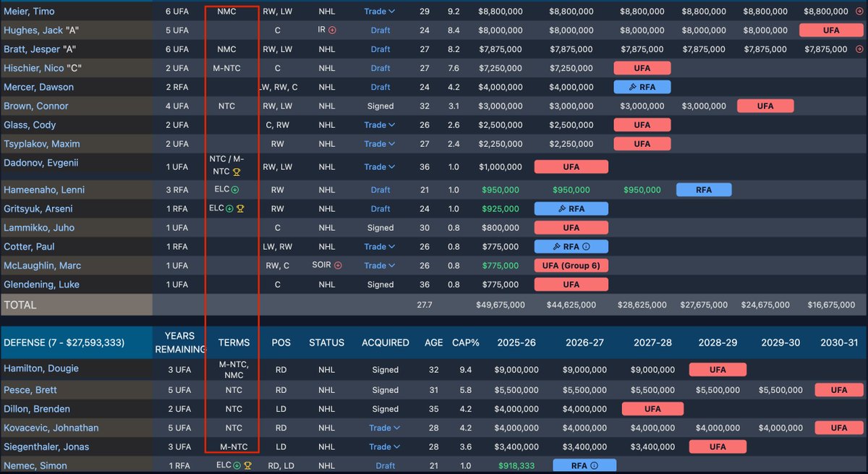Click the Draft link in Mercer row
This screenshot has width=868, height=474.
(x=380, y=87)
